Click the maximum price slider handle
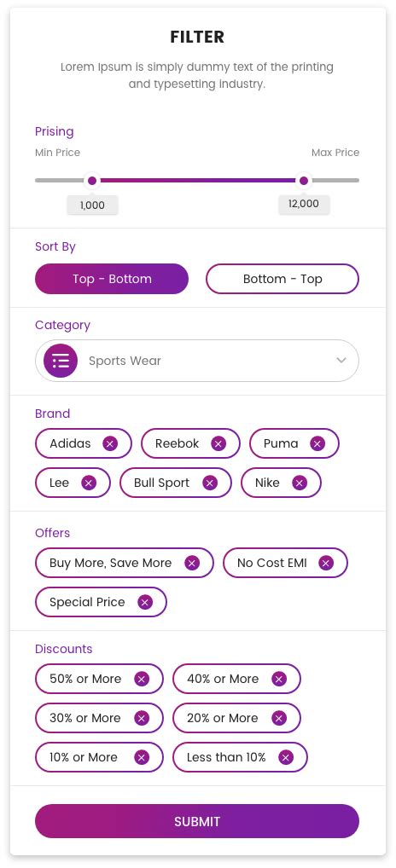The width and height of the screenshot is (396, 868). pyautogui.click(x=304, y=181)
